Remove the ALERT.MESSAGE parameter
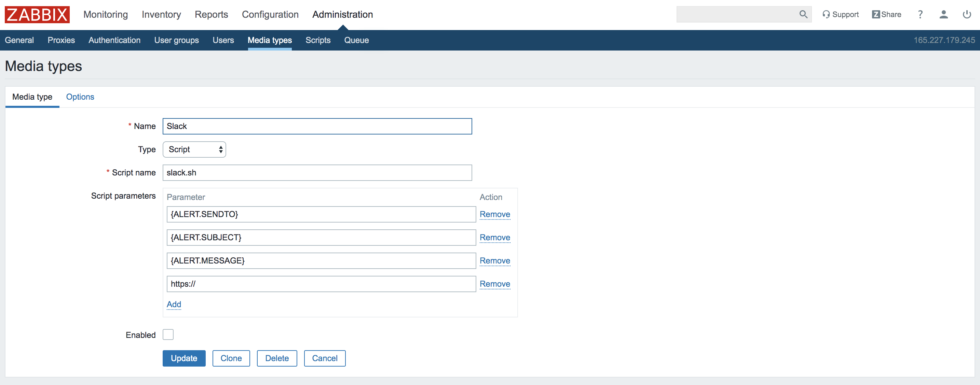Viewport: 980px width, 385px height. tap(494, 260)
